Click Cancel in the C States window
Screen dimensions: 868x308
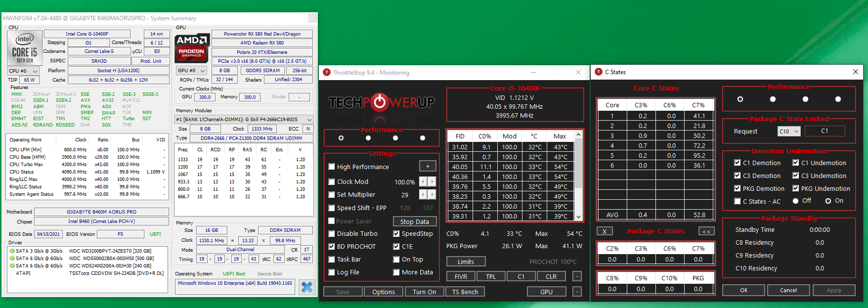click(788, 290)
